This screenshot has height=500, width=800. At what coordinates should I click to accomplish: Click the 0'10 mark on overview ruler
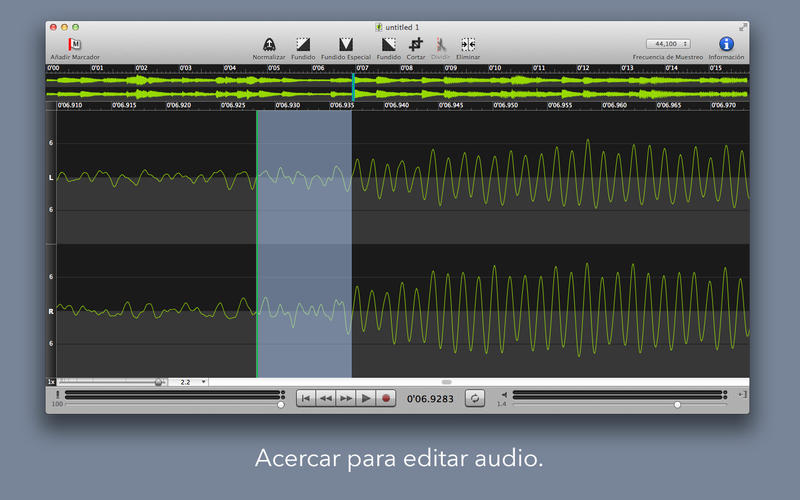click(494, 68)
